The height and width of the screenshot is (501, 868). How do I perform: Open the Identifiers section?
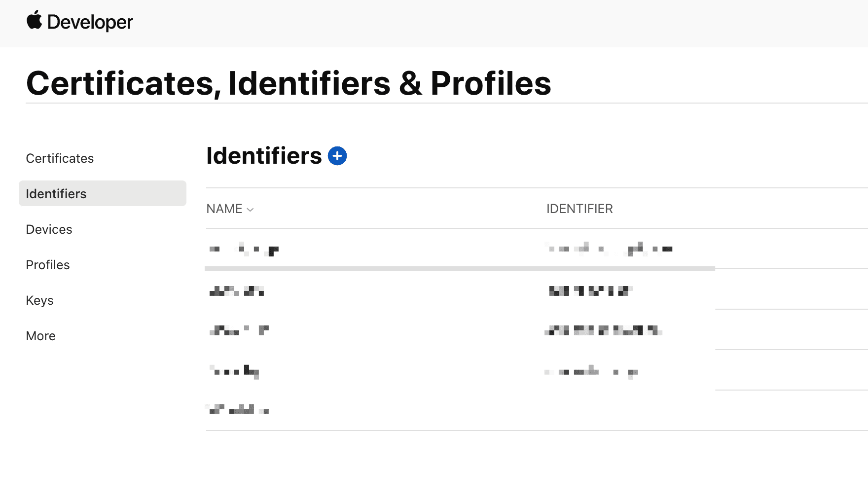[x=56, y=193]
